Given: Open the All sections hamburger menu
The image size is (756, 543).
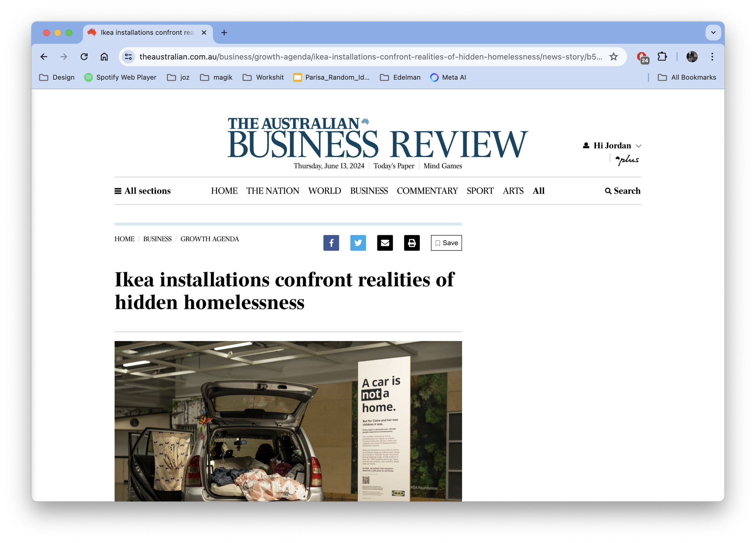Looking at the screenshot, I should pos(143,191).
